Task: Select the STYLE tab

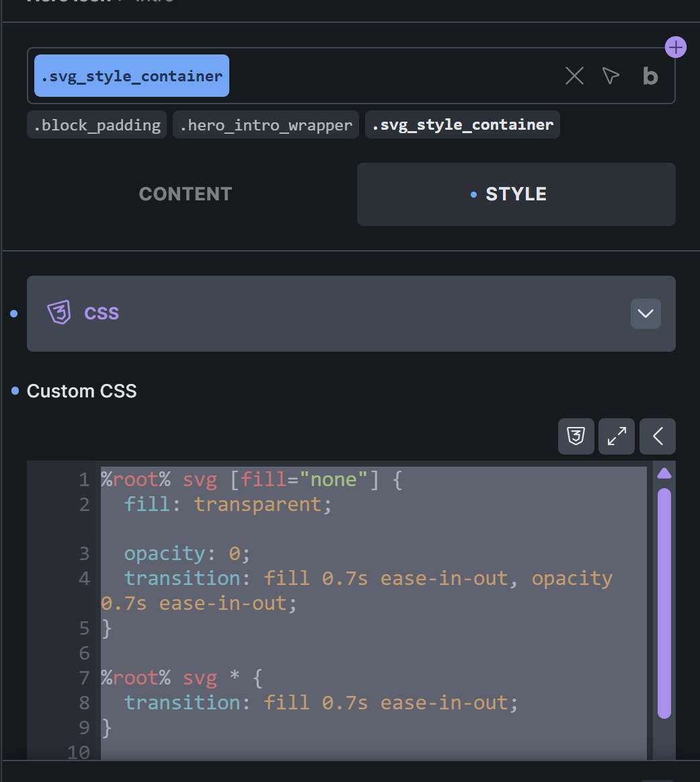Action: [516, 194]
